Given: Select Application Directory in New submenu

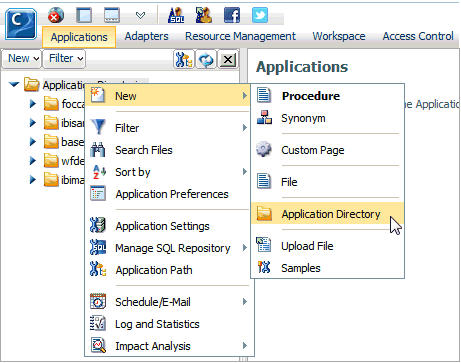Looking at the screenshot, I should (x=327, y=214).
